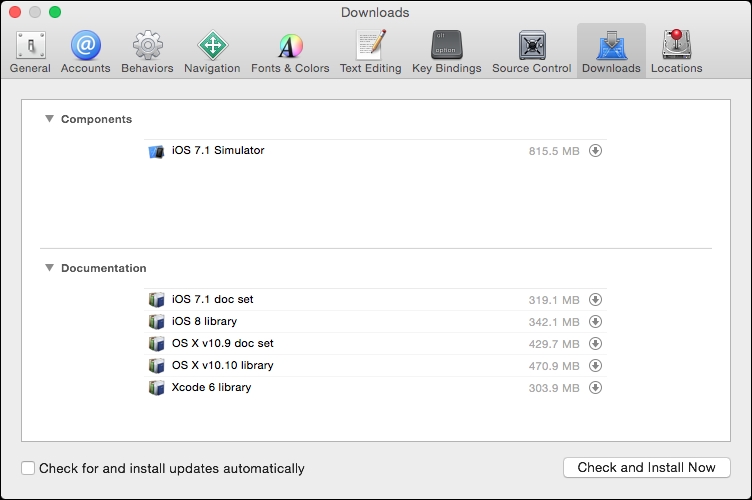Click the OS X v10.9 doc set book icon

(x=156, y=344)
